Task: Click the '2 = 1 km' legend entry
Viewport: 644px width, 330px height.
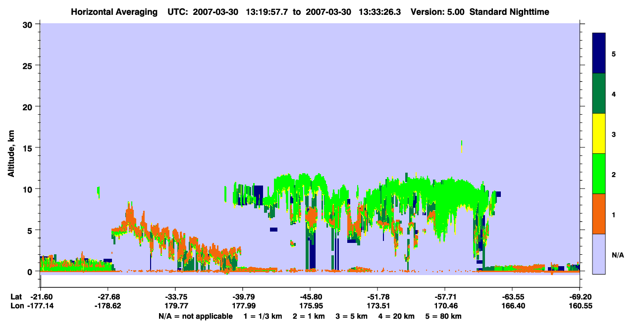Action: point(308,316)
